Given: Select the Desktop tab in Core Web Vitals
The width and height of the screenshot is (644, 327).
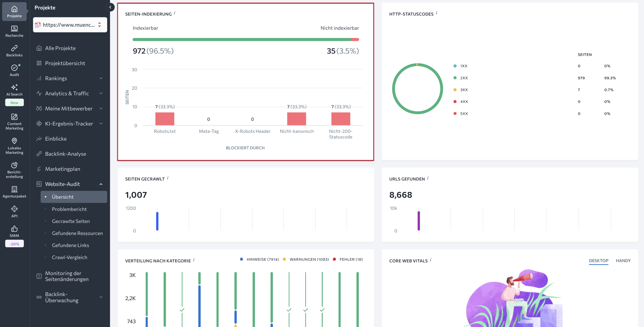Looking at the screenshot, I should (x=598, y=261).
